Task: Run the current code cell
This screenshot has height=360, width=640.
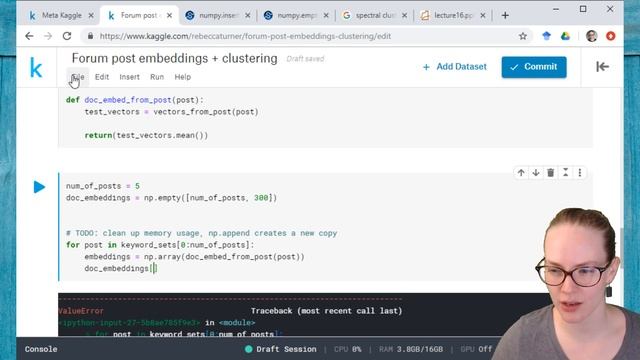Action: click(x=39, y=187)
